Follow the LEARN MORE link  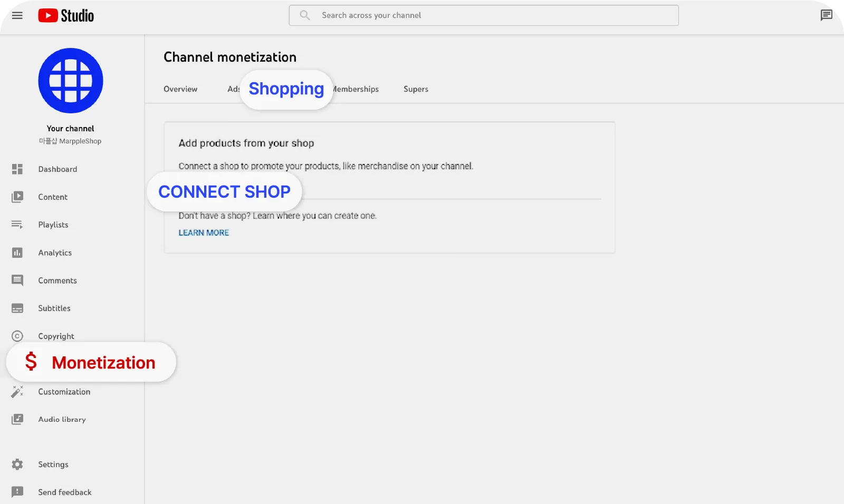[204, 232]
